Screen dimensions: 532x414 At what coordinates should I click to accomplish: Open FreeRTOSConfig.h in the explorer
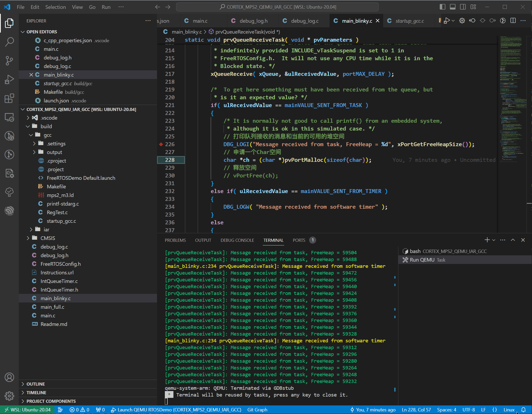(x=60, y=264)
